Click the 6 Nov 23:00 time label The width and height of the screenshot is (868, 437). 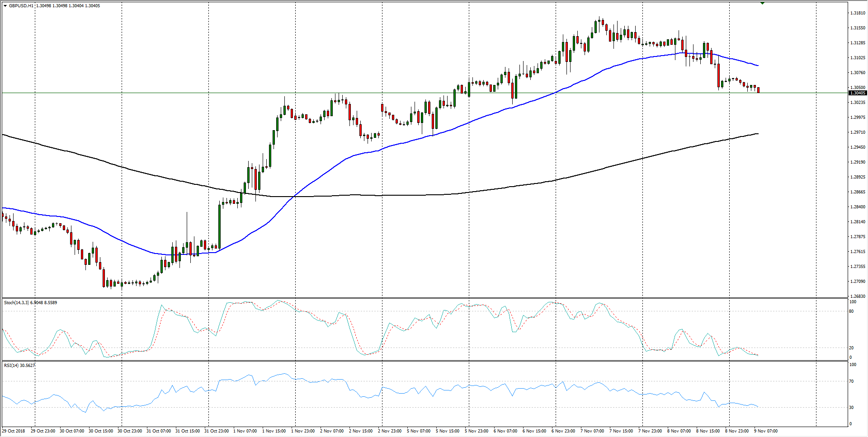click(x=563, y=431)
